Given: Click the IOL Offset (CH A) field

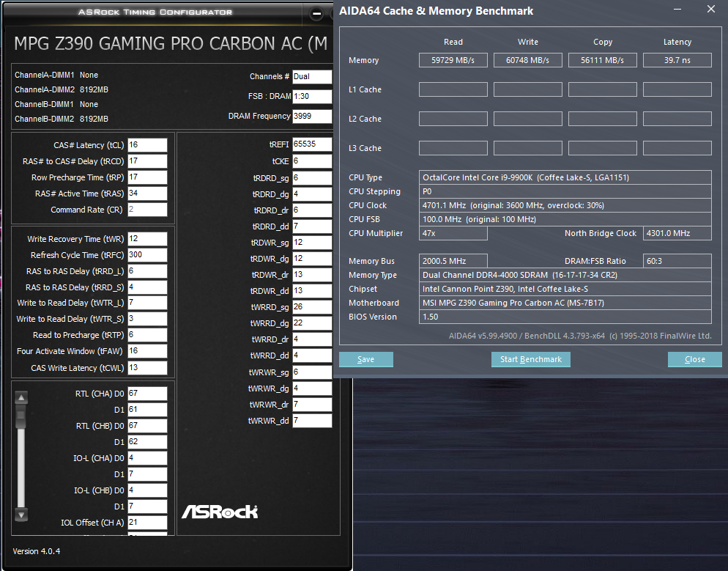Looking at the screenshot, I should (147, 522).
